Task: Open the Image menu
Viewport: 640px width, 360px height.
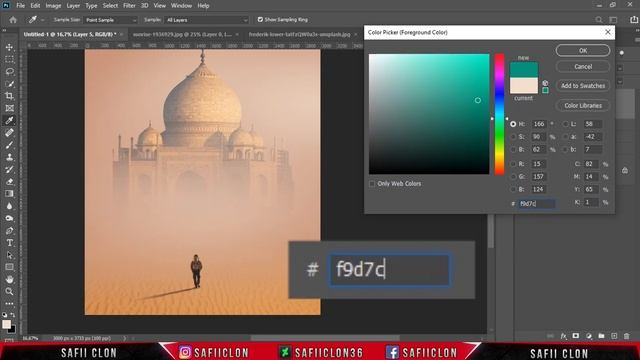Action: click(x=53, y=6)
